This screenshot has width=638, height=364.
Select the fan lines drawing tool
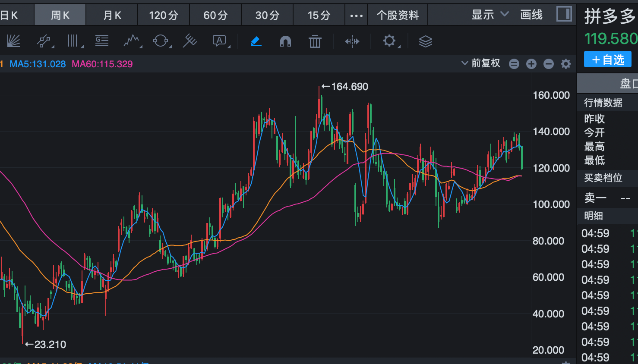[x=13, y=41]
